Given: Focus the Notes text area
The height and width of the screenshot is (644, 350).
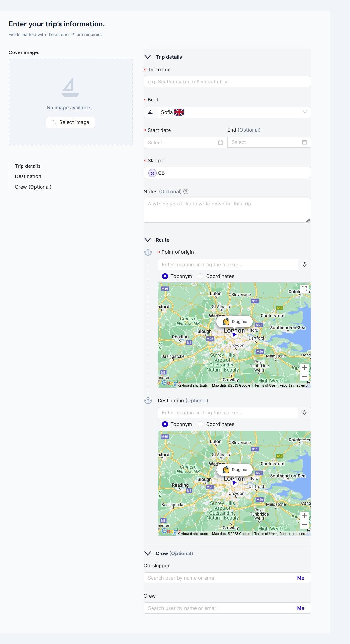Looking at the screenshot, I should 227,210.
